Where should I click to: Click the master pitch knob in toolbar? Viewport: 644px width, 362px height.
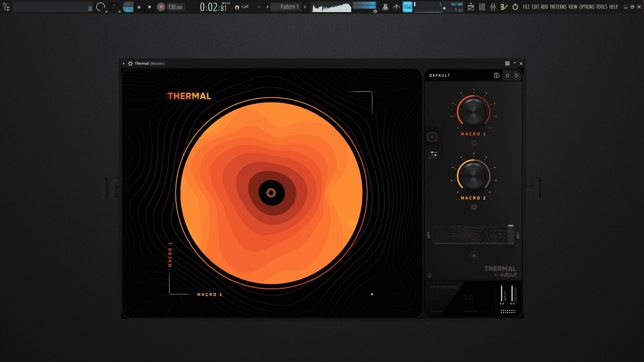(x=114, y=6)
